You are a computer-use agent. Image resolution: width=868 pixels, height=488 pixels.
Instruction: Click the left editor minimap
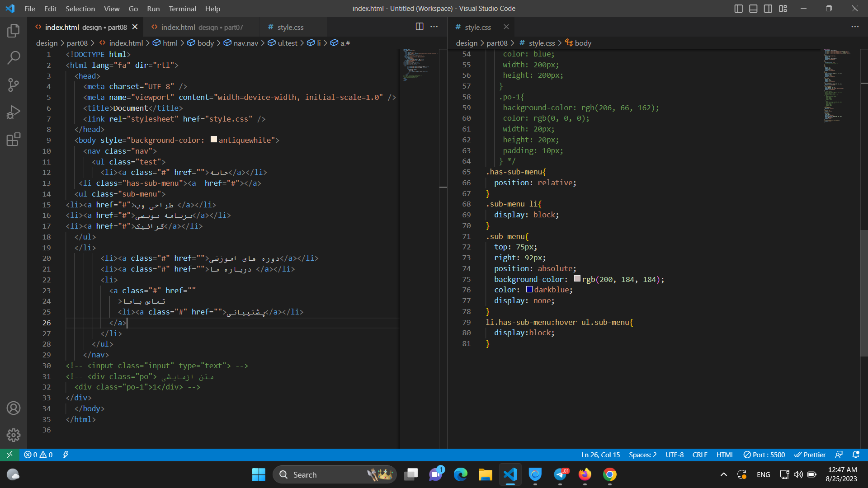pyautogui.click(x=420, y=66)
